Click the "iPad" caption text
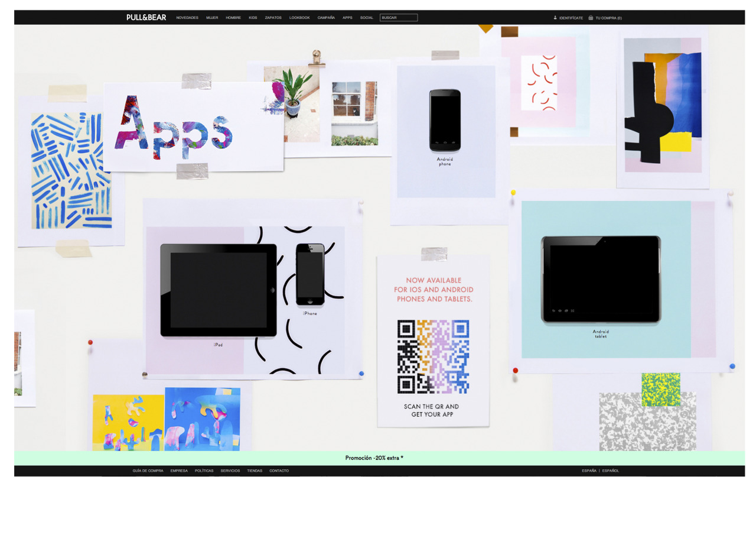 click(x=219, y=345)
